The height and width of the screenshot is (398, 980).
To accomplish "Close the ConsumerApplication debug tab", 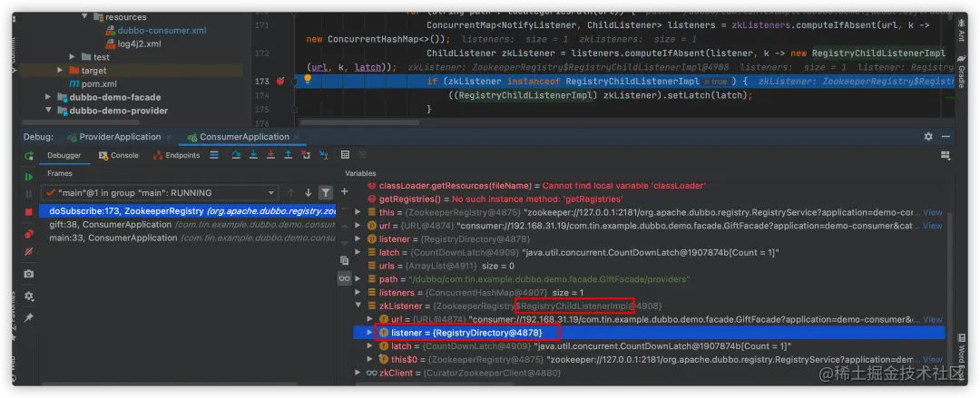I will [297, 137].
